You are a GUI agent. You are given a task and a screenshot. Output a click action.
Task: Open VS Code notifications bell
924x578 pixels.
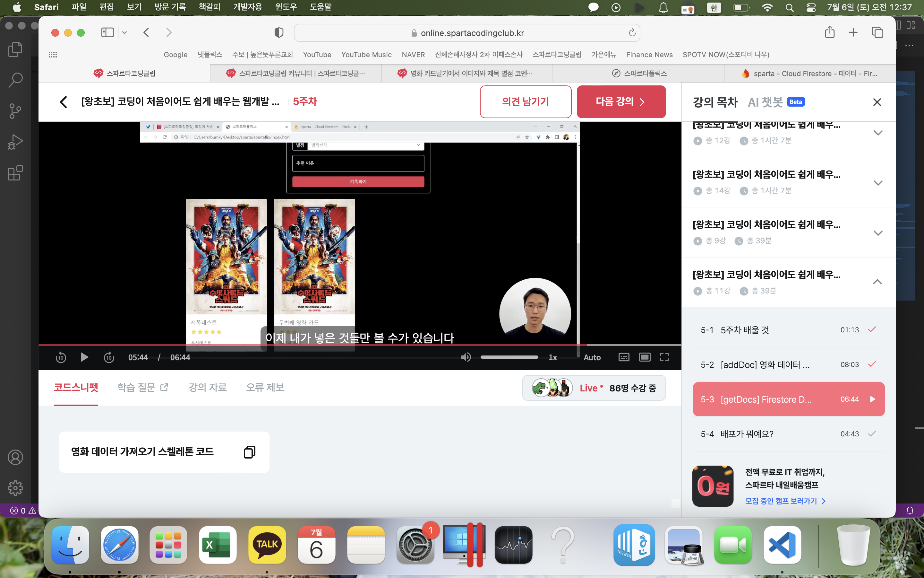click(x=910, y=510)
